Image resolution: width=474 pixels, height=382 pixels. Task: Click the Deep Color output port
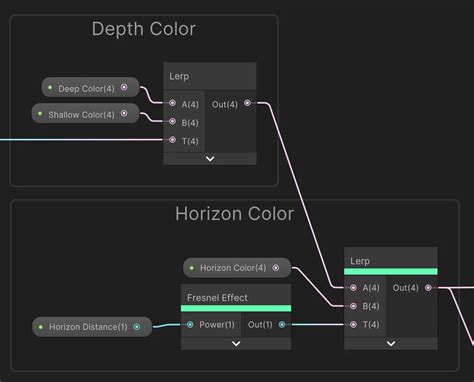pos(124,87)
